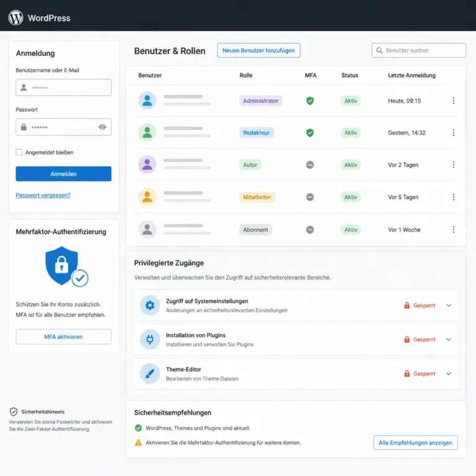
Task: Click Alle Empfehlungen anzeigen button
Action: pos(416,443)
